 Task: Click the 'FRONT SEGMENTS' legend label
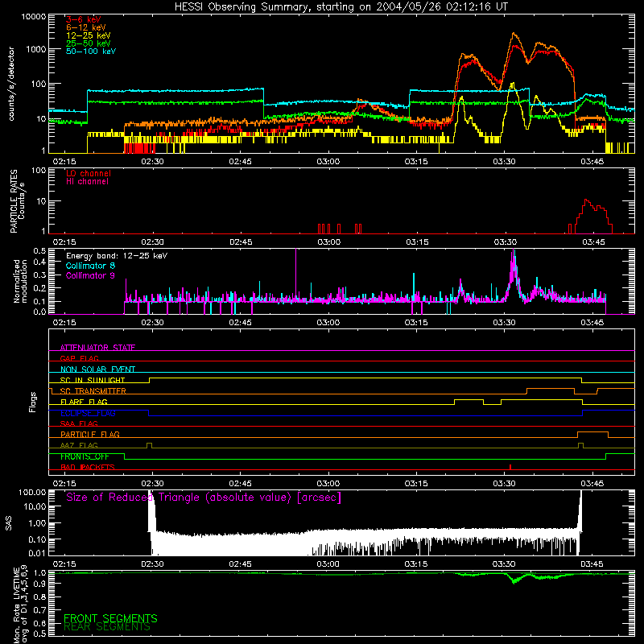pyautogui.click(x=110, y=618)
